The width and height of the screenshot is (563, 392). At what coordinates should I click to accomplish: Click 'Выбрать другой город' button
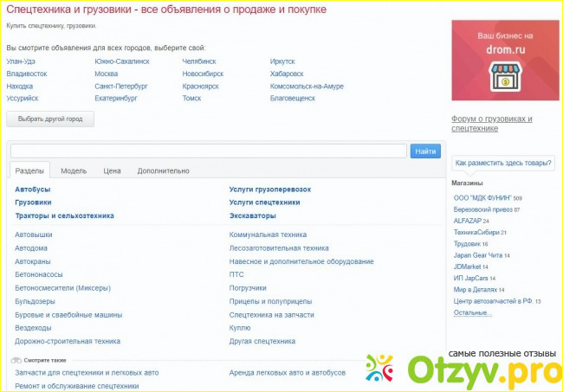coord(50,119)
